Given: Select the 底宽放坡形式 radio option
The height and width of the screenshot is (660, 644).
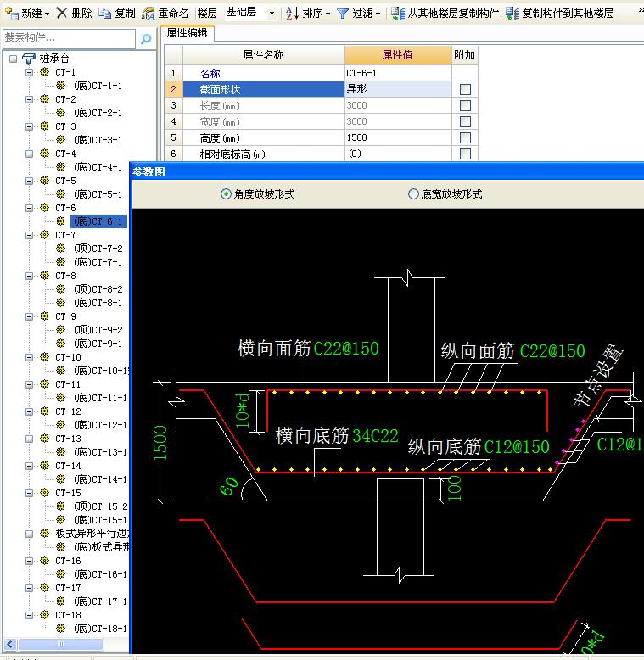Looking at the screenshot, I should [x=413, y=193].
